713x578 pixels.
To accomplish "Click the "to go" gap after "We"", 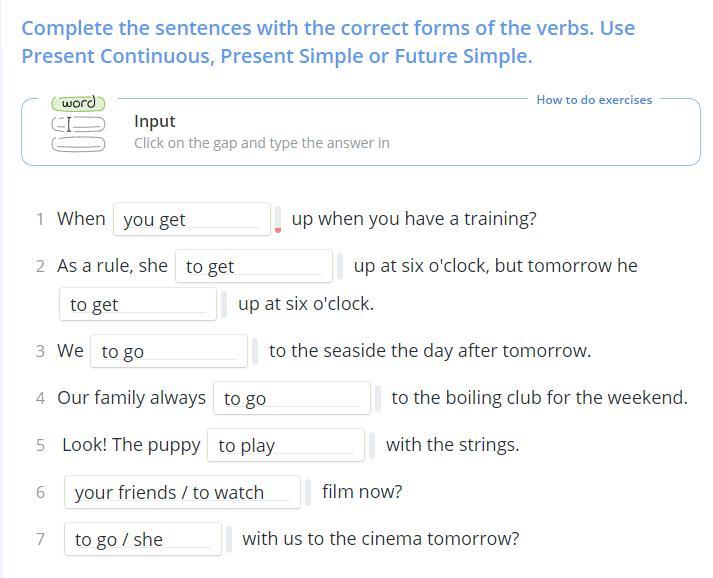I will pos(169,351).
